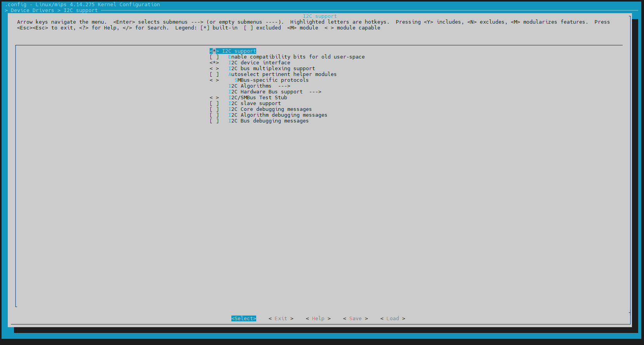Enable I2C slave support
Screen dimensions: 644x345
tap(254, 103)
